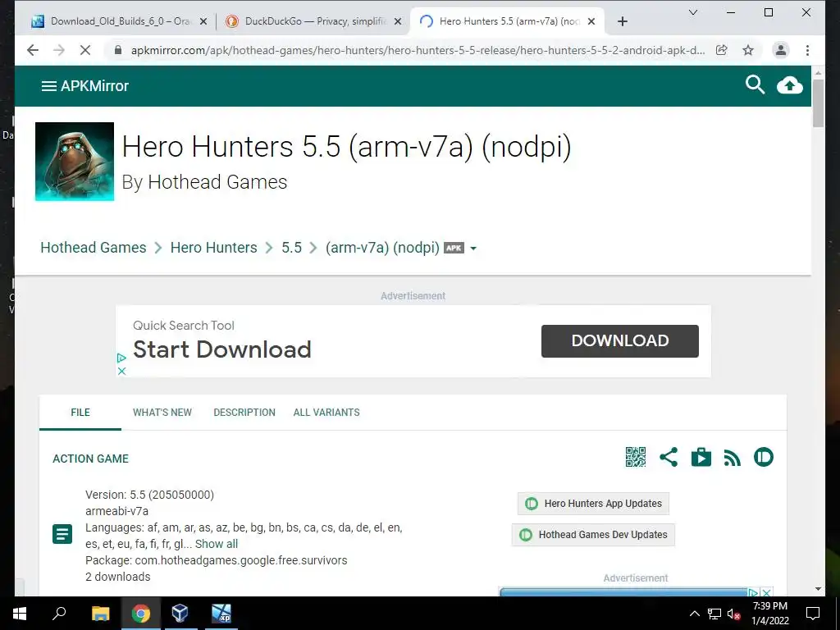Click Hero Hunters app thumbnail image
This screenshot has width=840, height=630.
(75, 162)
